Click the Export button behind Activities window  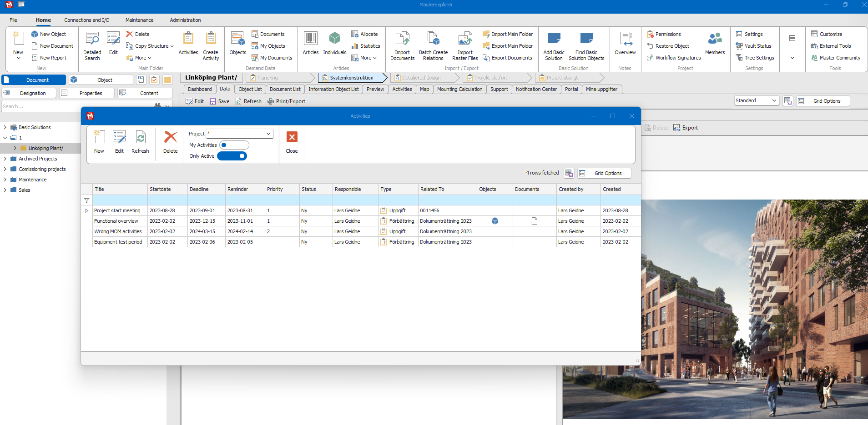coord(686,128)
